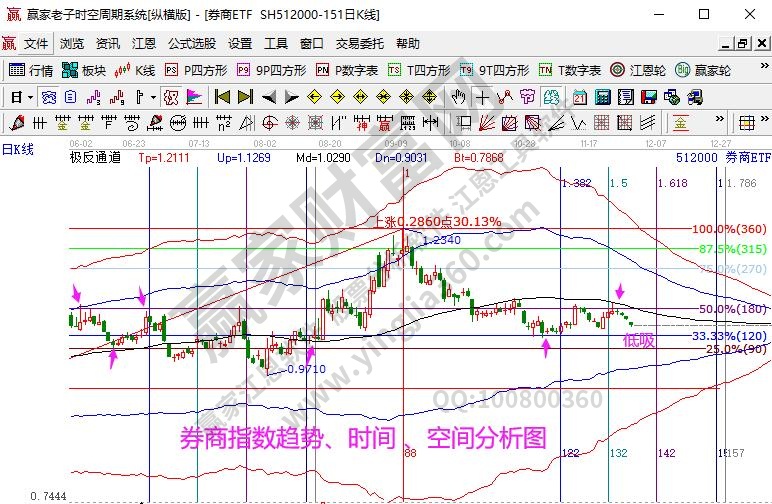The height and width of the screenshot is (504, 772).
Task: Open the 行情 market quotes view
Action: (x=30, y=70)
